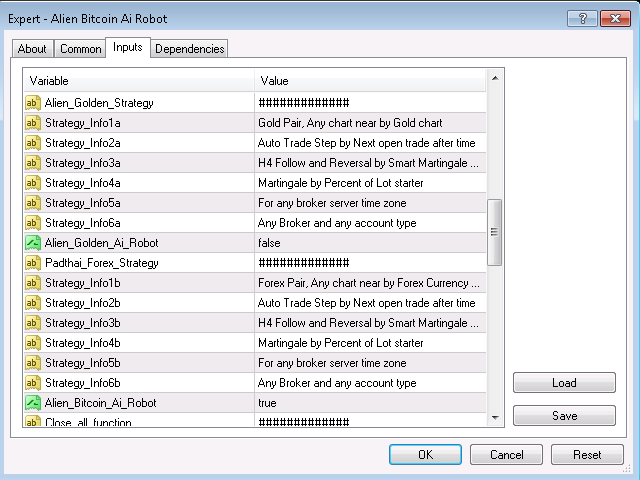This screenshot has height=480, width=640.
Task: Click the ab icon beside Padthai_Forex_Strategy
Action: (33, 263)
